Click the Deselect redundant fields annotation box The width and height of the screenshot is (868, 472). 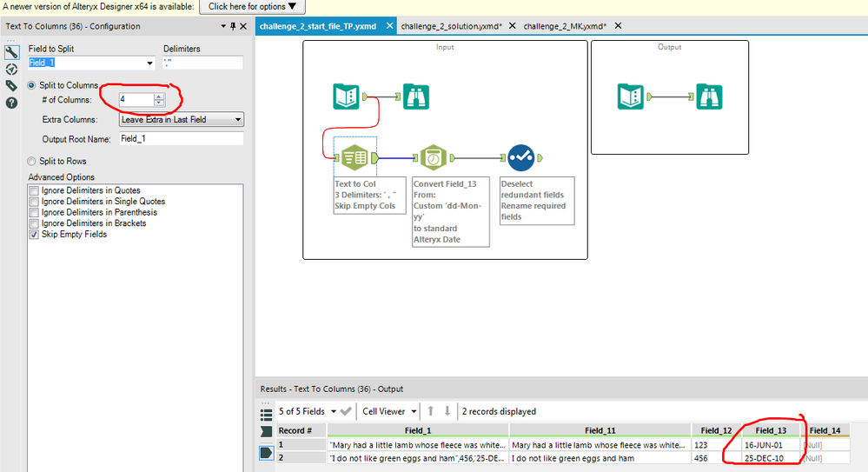tap(537, 201)
